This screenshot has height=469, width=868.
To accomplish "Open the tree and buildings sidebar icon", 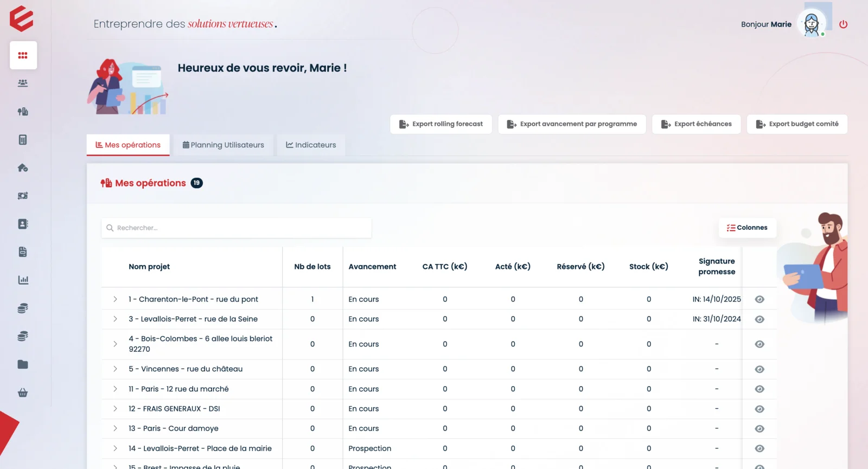I will point(23,112).
